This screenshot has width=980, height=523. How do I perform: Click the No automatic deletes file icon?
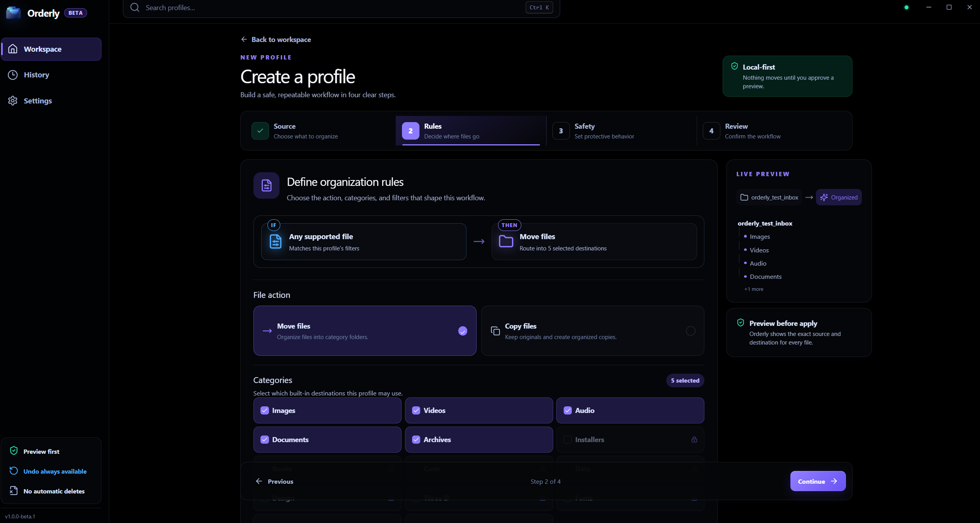[14, 491]
